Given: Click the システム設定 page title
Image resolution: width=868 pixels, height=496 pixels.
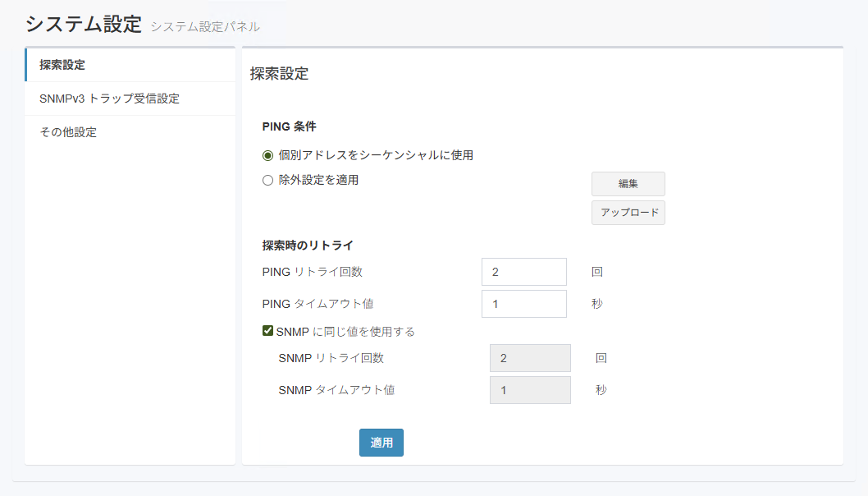Looking at the screenshot, I should coord(84,24).
